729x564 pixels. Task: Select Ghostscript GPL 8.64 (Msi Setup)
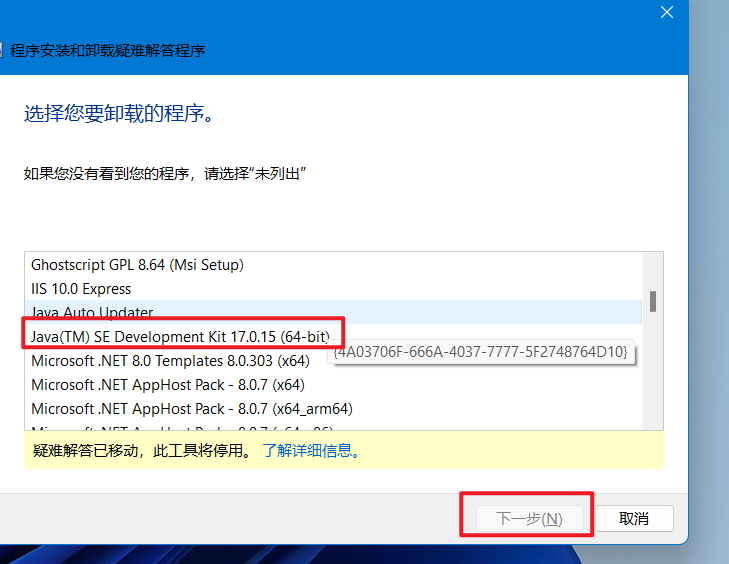(137, 265)
